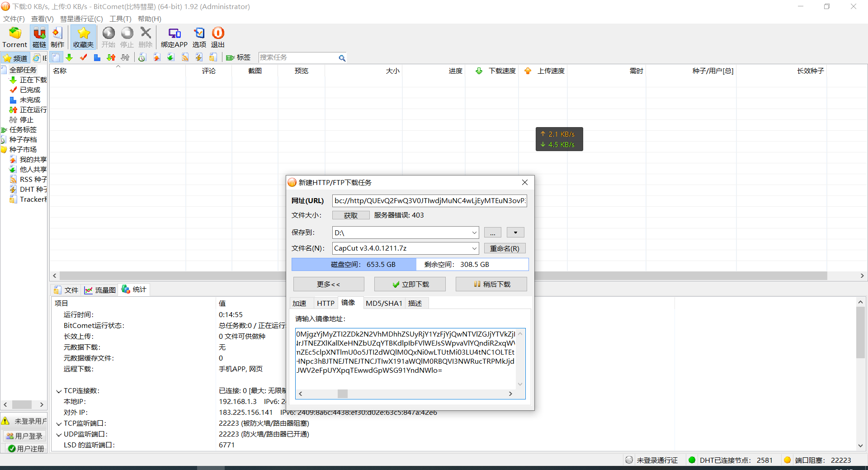This screenshot has height=470, width=868.
Task: Open the 文件名 filename dropdown
Action: [474, 248]
